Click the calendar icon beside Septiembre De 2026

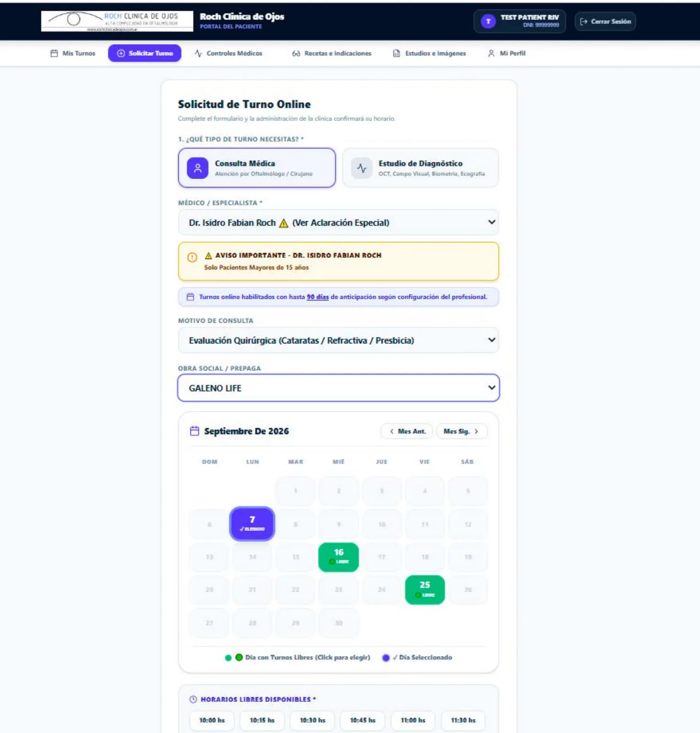(194, 431)
